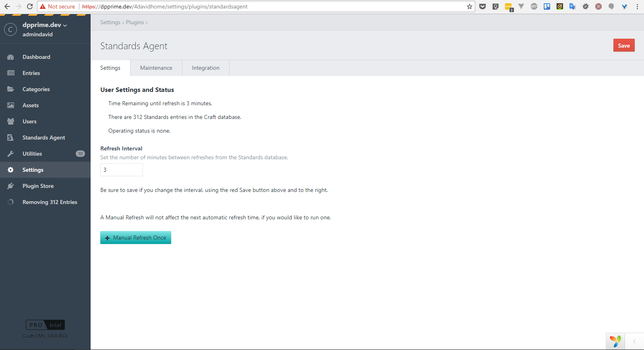Viewport: 644px width, 350px height.
Task: Click the PRO trial badge
Action: (45, 325)
